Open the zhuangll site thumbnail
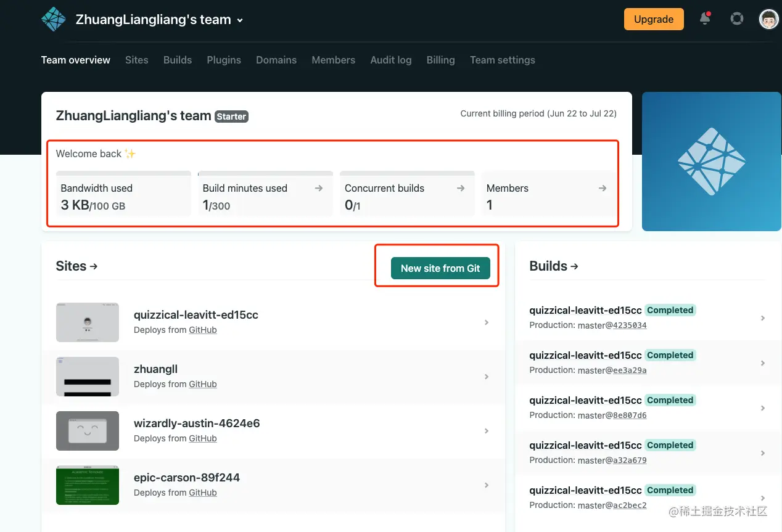782x532 pixels. [x=88, y=377]
